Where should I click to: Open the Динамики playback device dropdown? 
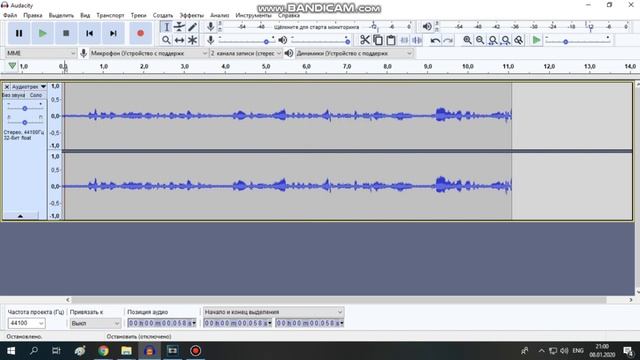click(354, 53)
